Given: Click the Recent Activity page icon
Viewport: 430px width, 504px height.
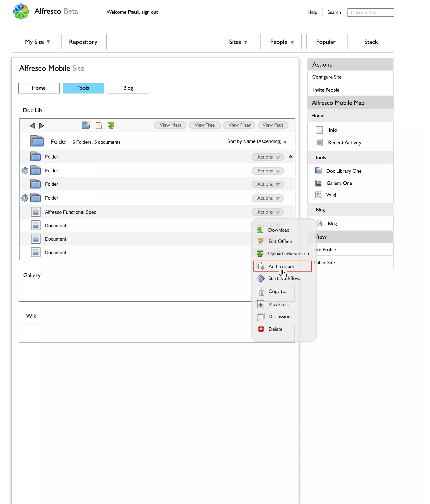Looking at the screenshot, I should (x=319, y=142).
